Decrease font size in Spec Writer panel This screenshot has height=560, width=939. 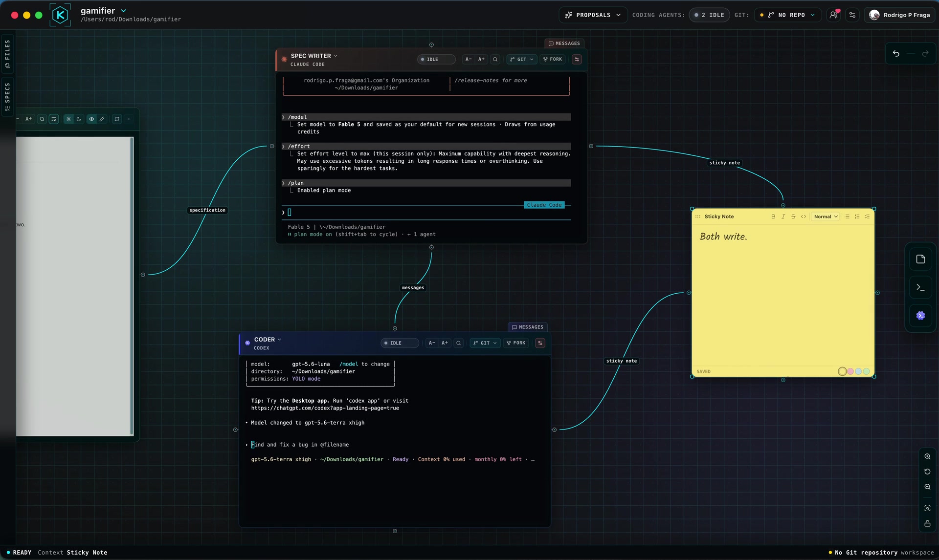pyautogui.click(x=469, y=60)
